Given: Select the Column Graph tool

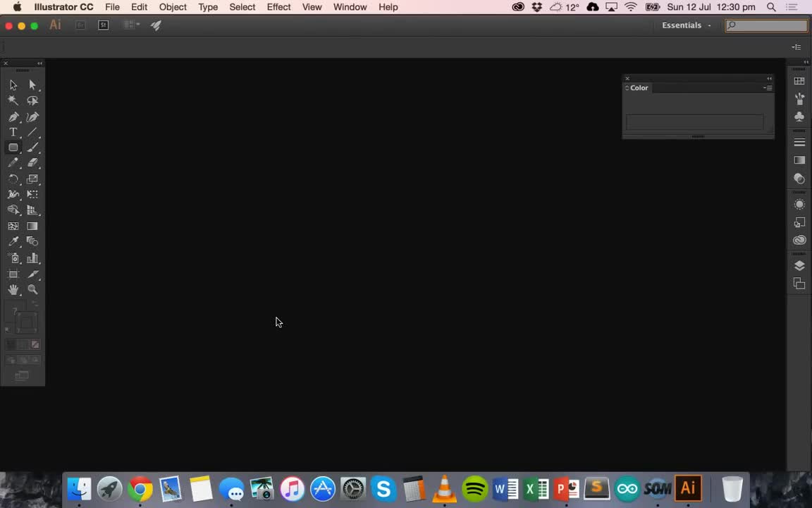Looking at the screenshot, I should (x=32, y=258).
